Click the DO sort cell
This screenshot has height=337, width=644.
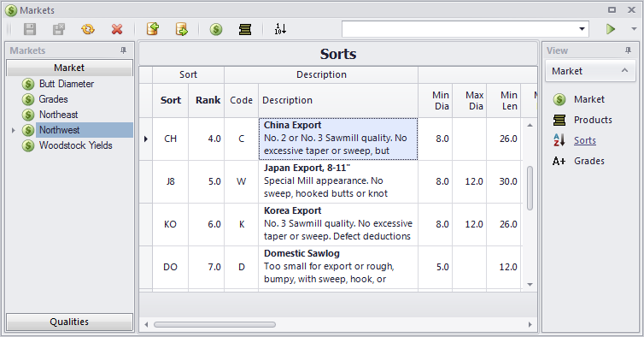pyautogui.click(x=171, y=268)
